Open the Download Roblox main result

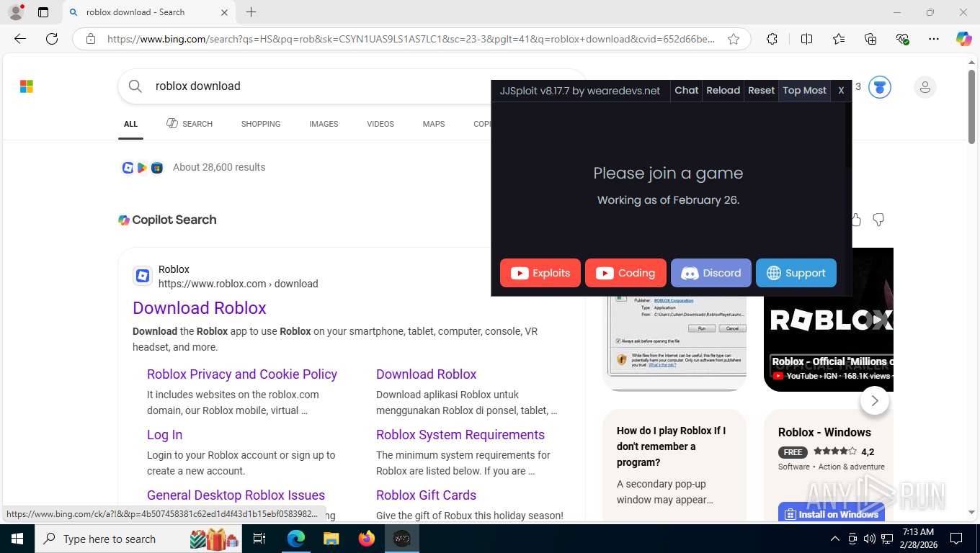pos(200,308)
